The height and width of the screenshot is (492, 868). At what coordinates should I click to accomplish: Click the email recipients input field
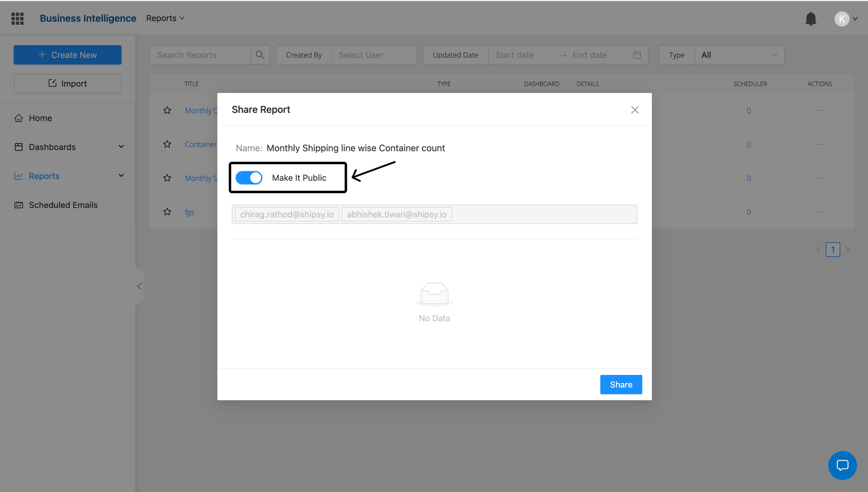point(542,214)
